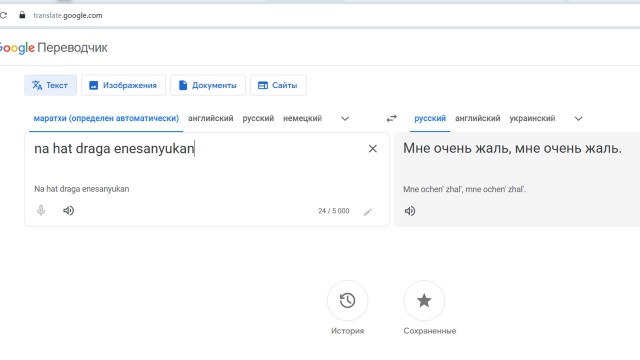Click the lock icon in address bar
640x360 pixels.
(22, 15)
